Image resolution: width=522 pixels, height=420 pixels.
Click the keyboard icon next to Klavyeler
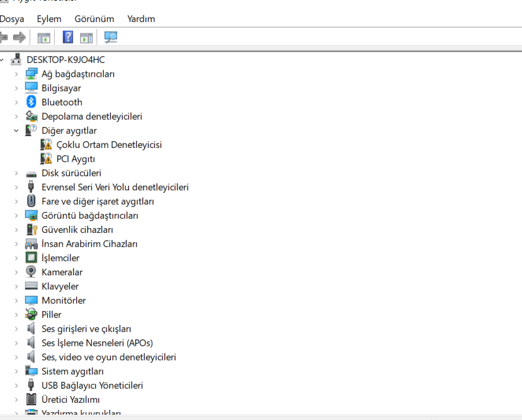tap(31, 286)
